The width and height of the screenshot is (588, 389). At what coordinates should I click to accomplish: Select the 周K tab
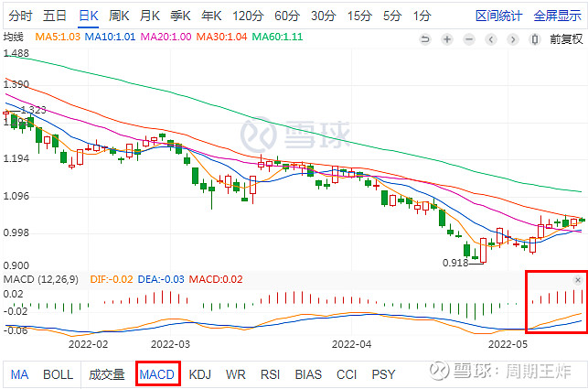point(119,16)
